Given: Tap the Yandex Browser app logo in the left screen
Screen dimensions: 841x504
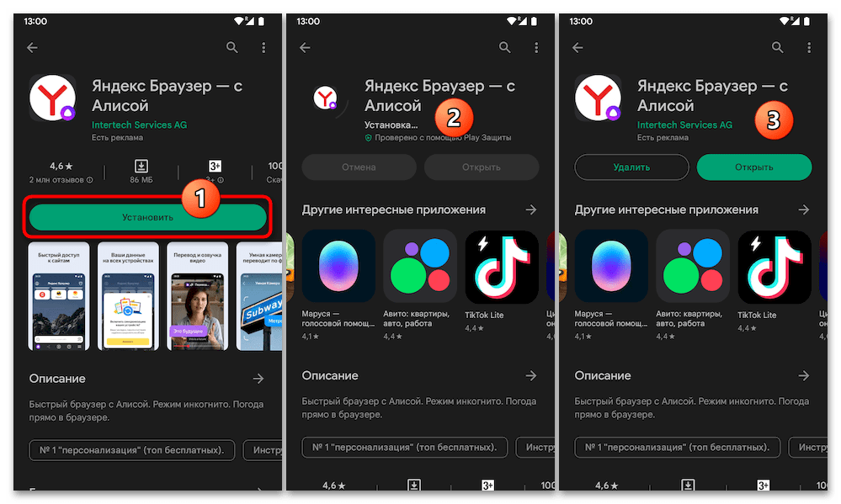Looking at the screenshot, I should tap(54, 100).
